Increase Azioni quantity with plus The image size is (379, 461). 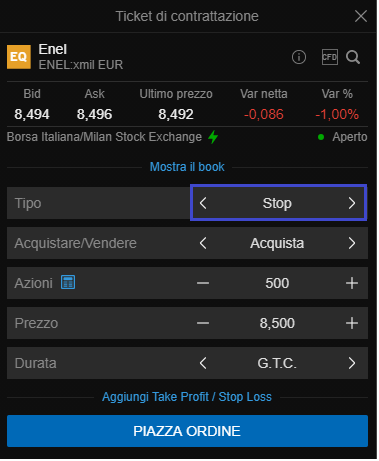(x=353, y=284)
